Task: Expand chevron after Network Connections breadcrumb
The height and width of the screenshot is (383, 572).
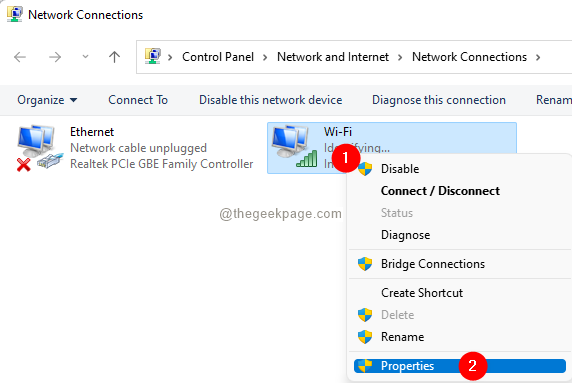Action: coord(538,57)
